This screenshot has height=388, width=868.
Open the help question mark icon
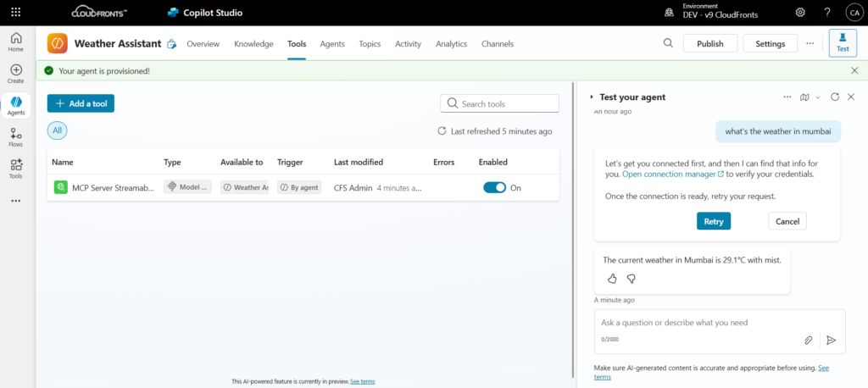827,12
